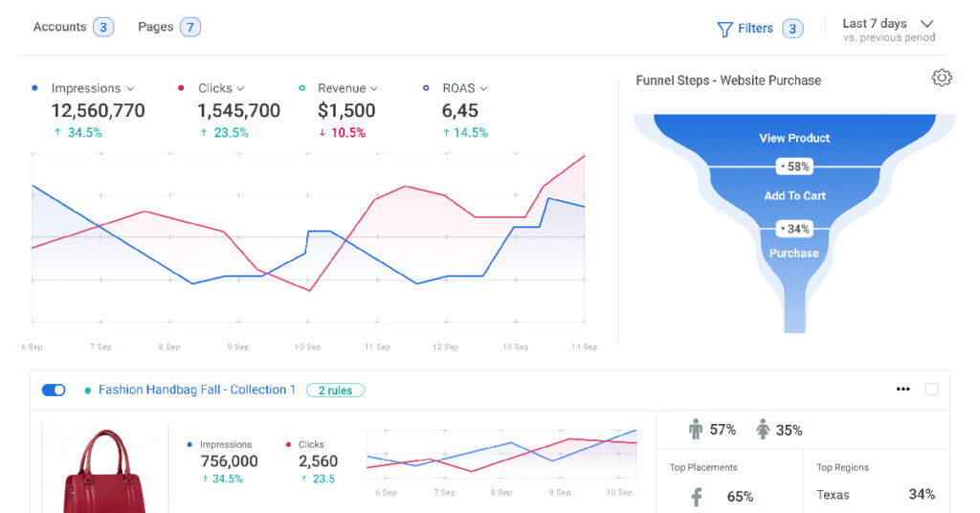Switch to the Accounts tab
This screenshot has width=980, height=513.
point(60,27)
